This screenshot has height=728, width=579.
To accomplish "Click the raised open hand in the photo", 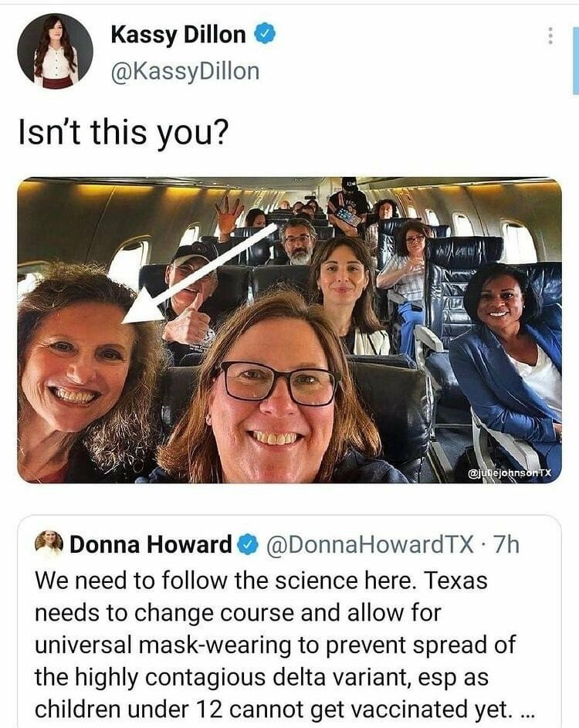I will click(229, 214).
